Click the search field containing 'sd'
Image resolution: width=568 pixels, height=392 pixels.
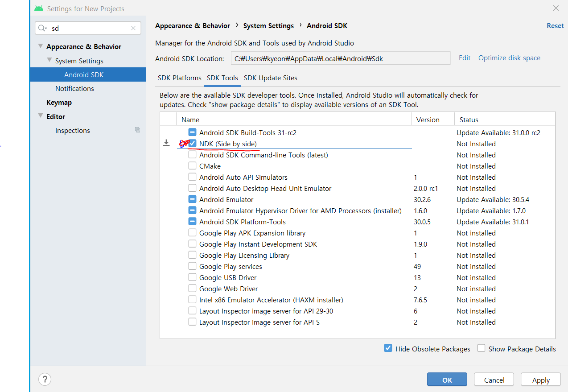pyautogui.click(x=88, y=28)
